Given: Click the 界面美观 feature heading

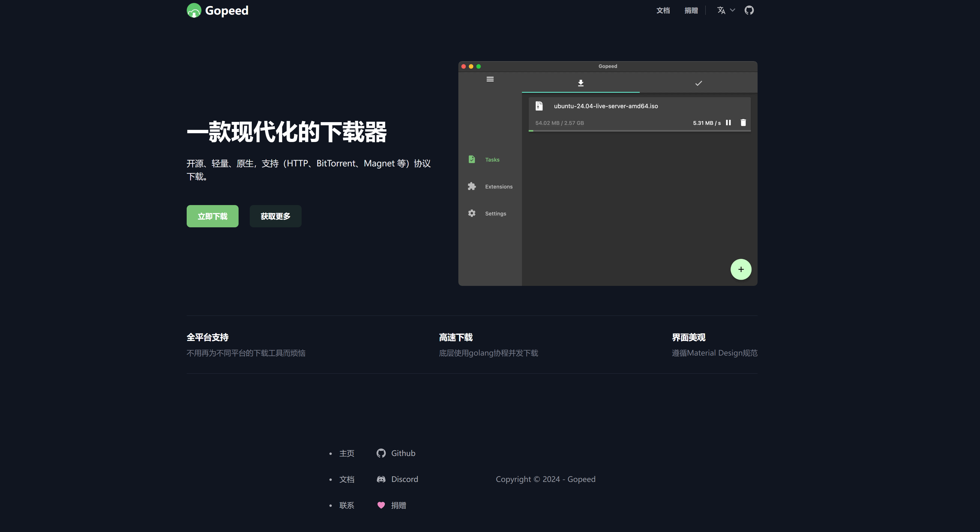Looking at the screenshot, I should click(688, 337).
